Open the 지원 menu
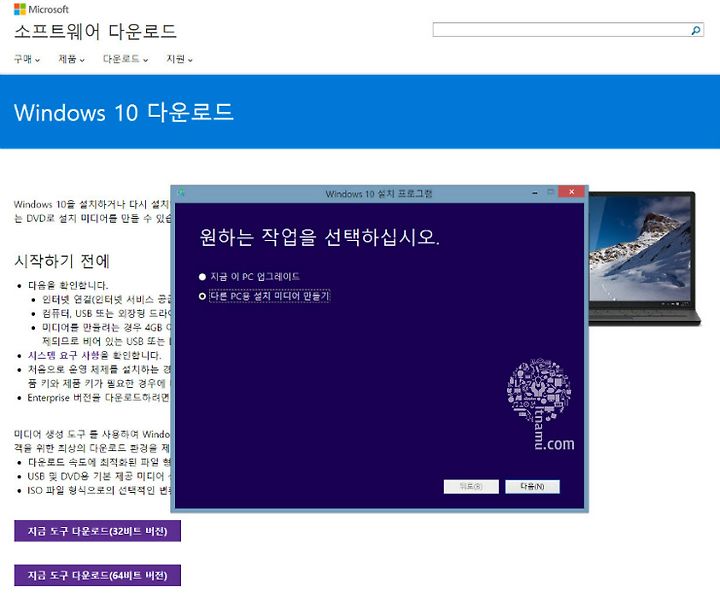 click(179, 59)
